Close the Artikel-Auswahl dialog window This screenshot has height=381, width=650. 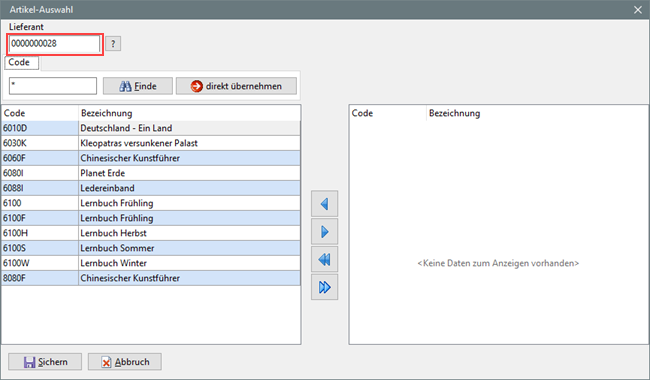click(x=638, y=10)
